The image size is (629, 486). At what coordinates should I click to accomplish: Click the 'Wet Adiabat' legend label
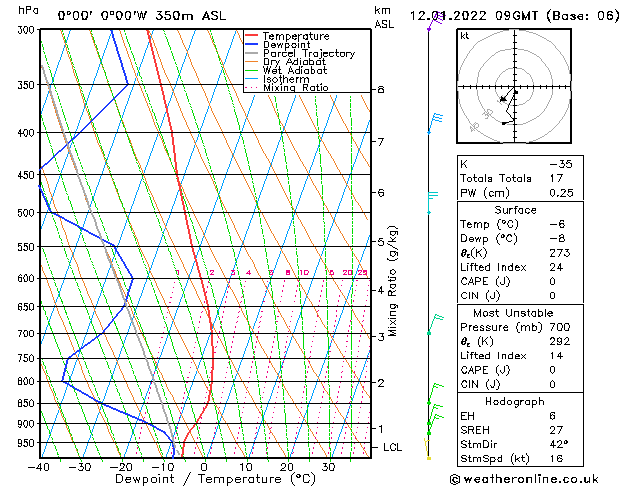tap(295, 70)
